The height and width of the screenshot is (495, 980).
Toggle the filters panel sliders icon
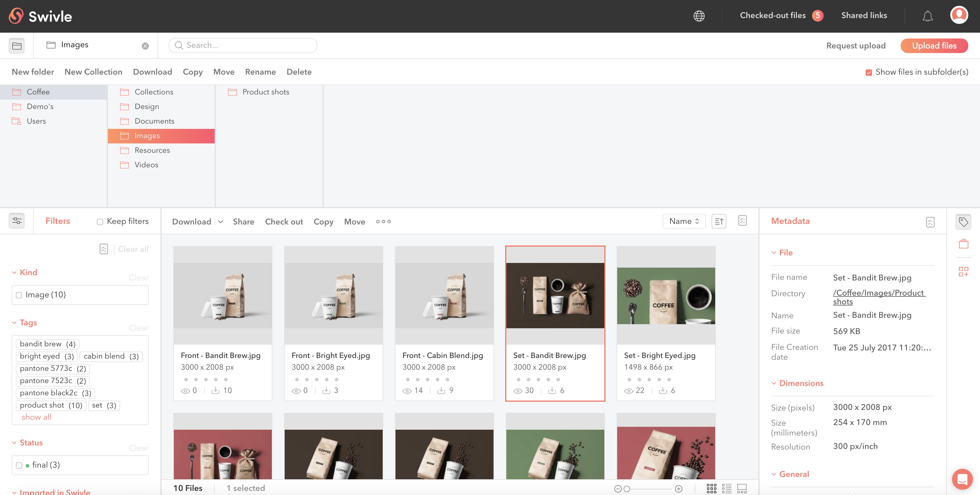pos(17,221)
